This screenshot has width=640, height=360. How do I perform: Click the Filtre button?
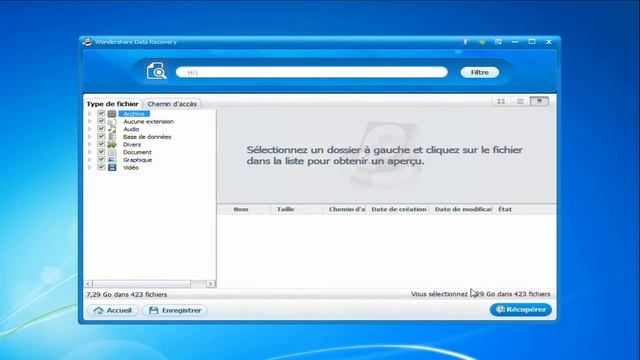(x=480, y=72)
